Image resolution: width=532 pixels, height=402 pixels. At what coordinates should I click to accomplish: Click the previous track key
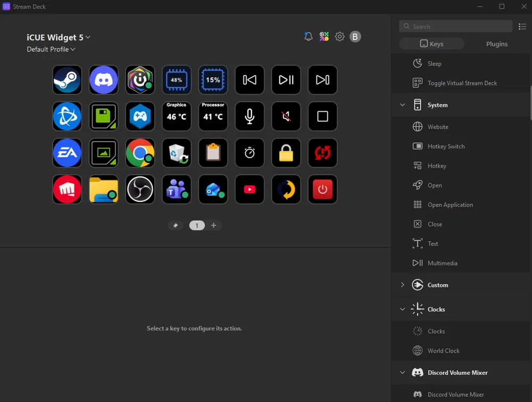[250, 80]
